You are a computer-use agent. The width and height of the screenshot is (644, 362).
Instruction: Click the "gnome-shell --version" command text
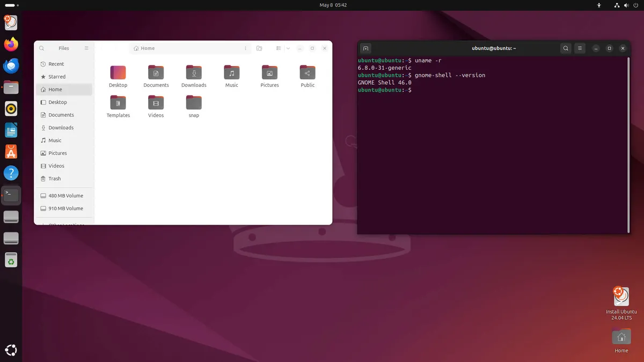click(x=450, y=75)
